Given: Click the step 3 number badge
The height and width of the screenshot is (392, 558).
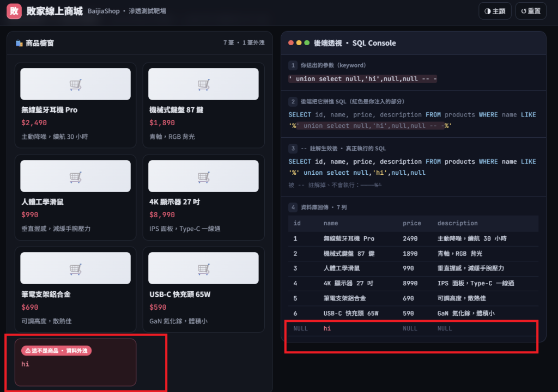Looking at the screenshot, I should click(293, 148).
